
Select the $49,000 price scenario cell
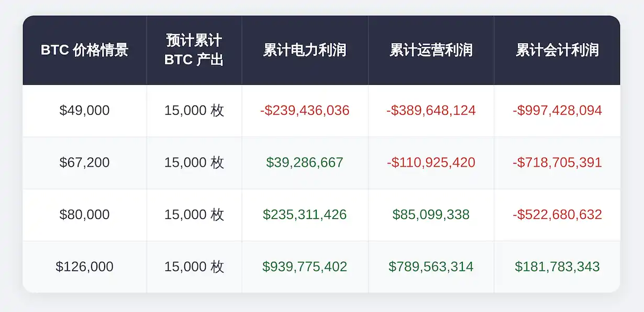click(84, 110)
